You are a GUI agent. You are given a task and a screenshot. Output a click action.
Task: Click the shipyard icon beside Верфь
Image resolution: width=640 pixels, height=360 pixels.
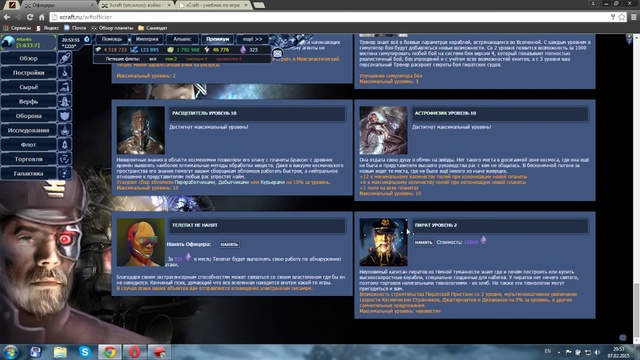click(x=64, y=101)
